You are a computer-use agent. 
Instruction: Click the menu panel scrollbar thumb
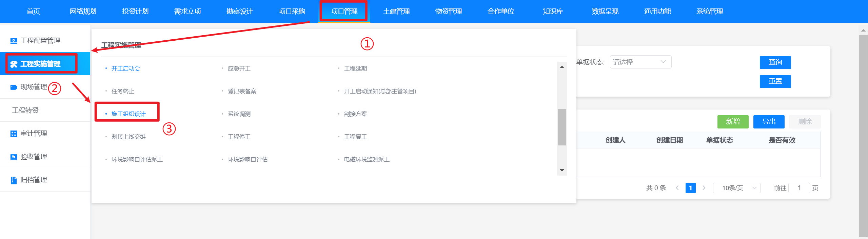pyautogui.click(x=562, y=127)
